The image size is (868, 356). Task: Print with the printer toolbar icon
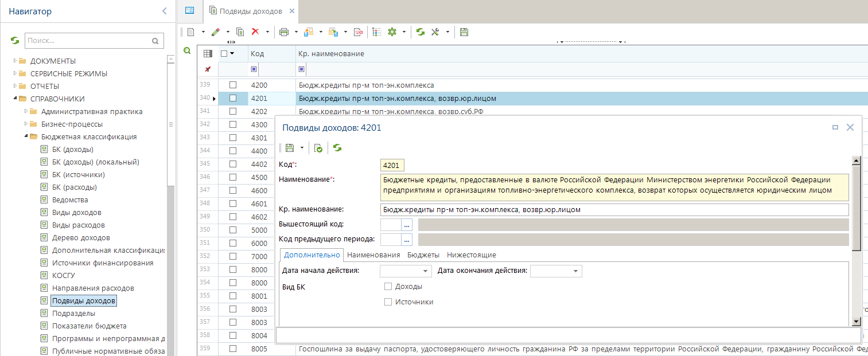pos(283,32)
